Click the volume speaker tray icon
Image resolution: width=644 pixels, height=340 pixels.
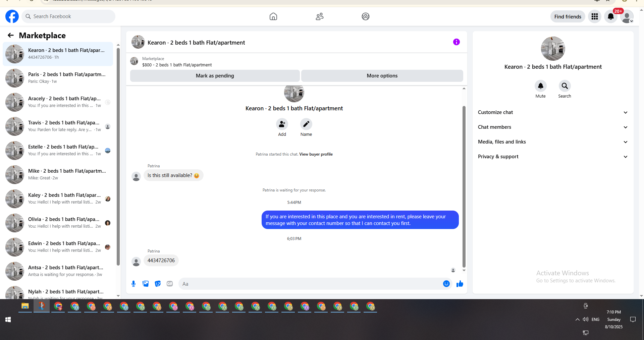point(586,319)
